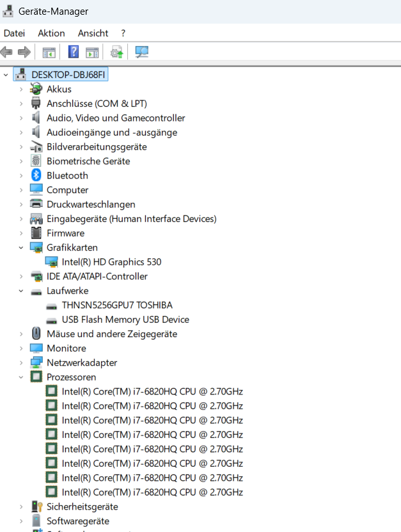The height and width of the screenshot is (532, 401).
Task: Click the Eingabegeräte (HID) icon
Action: pyautogui.click(x=36, y=219)
